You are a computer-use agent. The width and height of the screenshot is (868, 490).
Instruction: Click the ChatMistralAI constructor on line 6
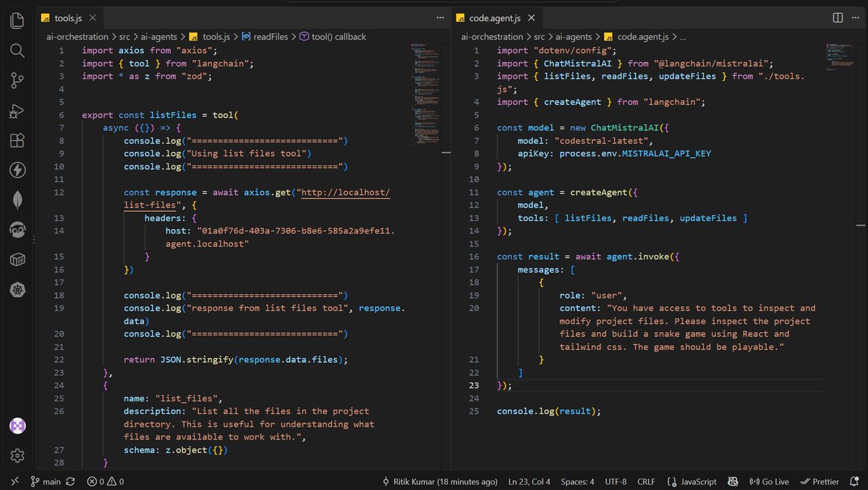[x=623, y=128]
